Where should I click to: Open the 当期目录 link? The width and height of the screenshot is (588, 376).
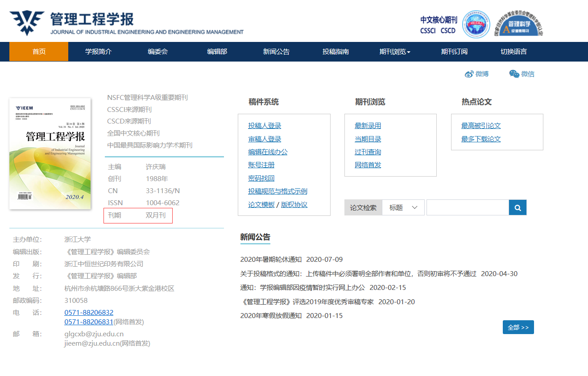(x=368, y=139)
